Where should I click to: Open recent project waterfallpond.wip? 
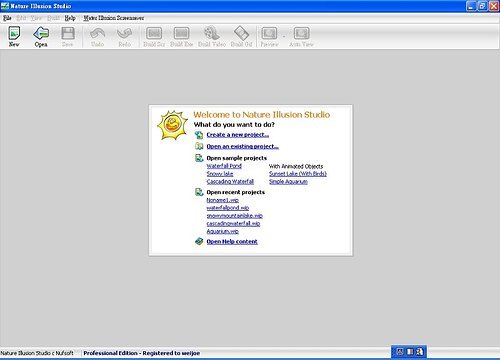[x=228, y=208]
